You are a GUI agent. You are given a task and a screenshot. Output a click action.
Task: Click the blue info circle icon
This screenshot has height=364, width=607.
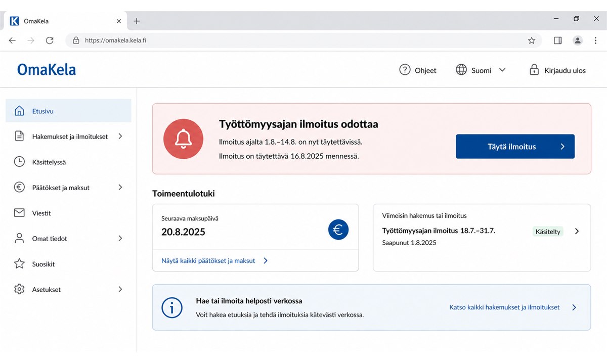171,307
